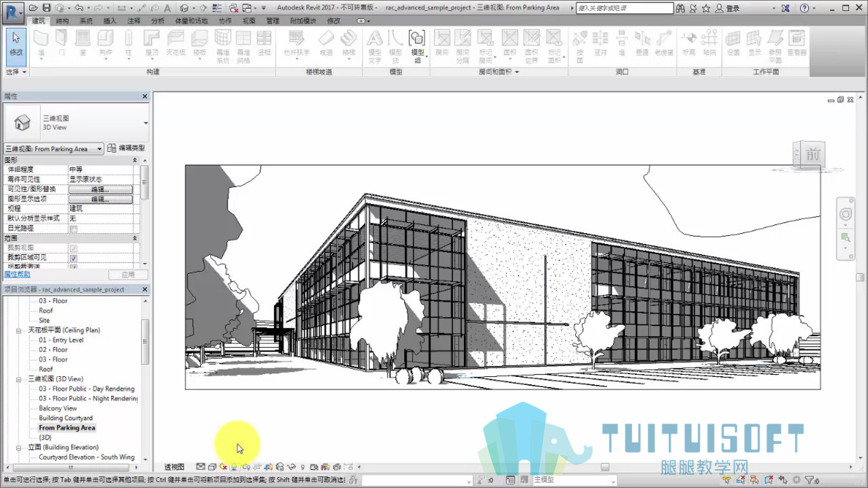Click 编辑 button for 图形显示选项
The width and height of the screenshot is (868, 488).
click(100, 199)
